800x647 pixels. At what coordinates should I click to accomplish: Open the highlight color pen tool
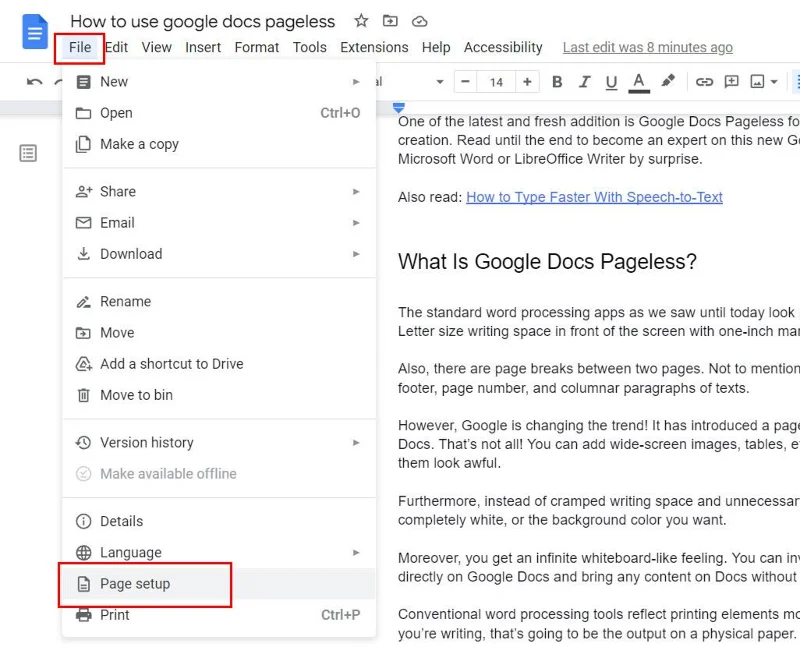[x=667, y=81]
